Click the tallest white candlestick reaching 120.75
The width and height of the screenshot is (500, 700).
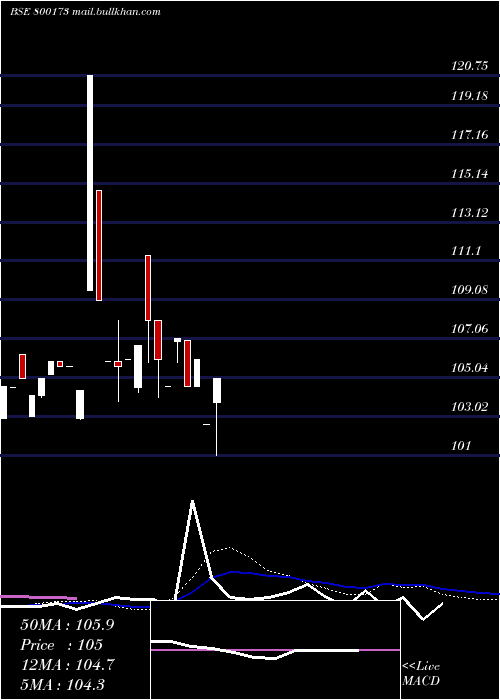pyautogui.click(x=90, y=183)
